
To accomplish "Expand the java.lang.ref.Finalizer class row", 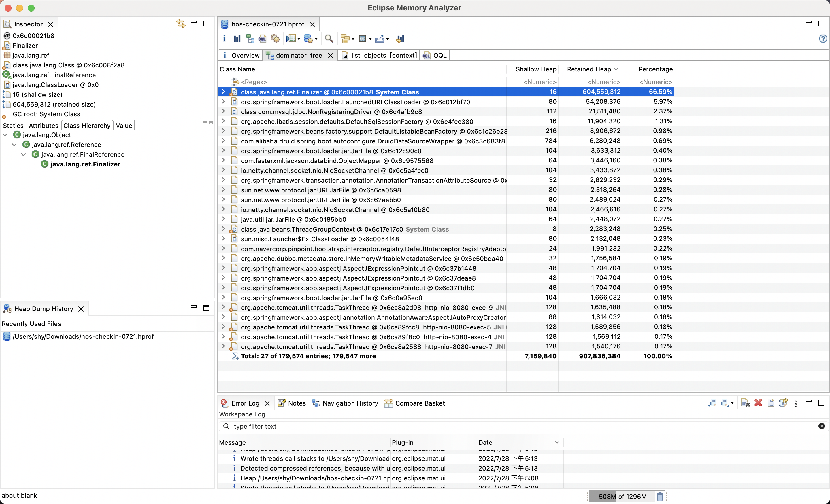I will coord(223,92).
